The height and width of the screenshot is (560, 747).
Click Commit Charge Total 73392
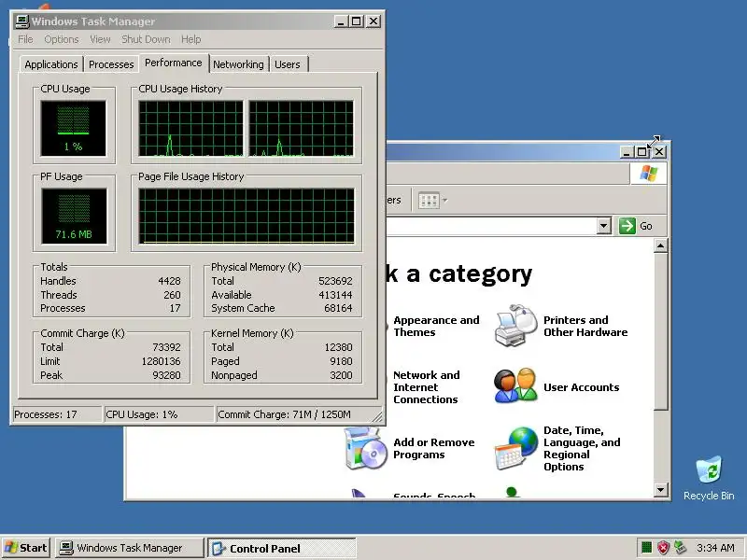[166, 347]
